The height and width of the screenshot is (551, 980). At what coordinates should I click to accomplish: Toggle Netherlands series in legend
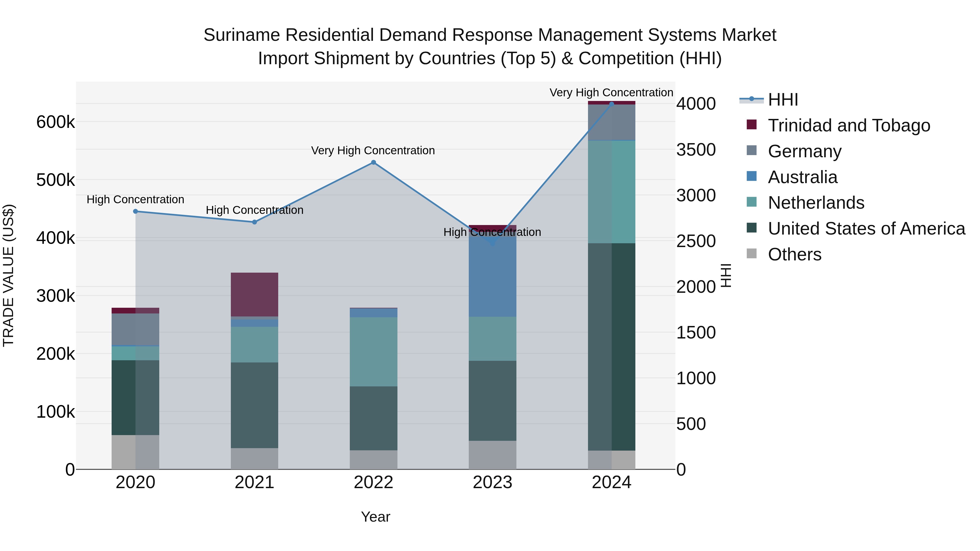coord(805,202)
